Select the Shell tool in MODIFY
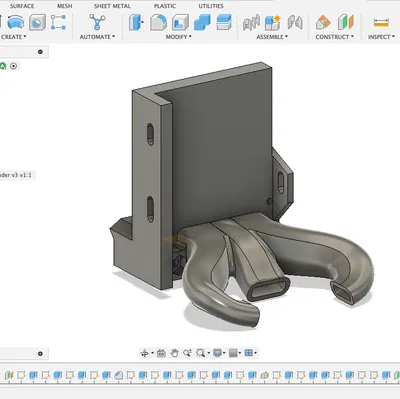The height and width of the screenshot is (399, 400). [180, 22]
